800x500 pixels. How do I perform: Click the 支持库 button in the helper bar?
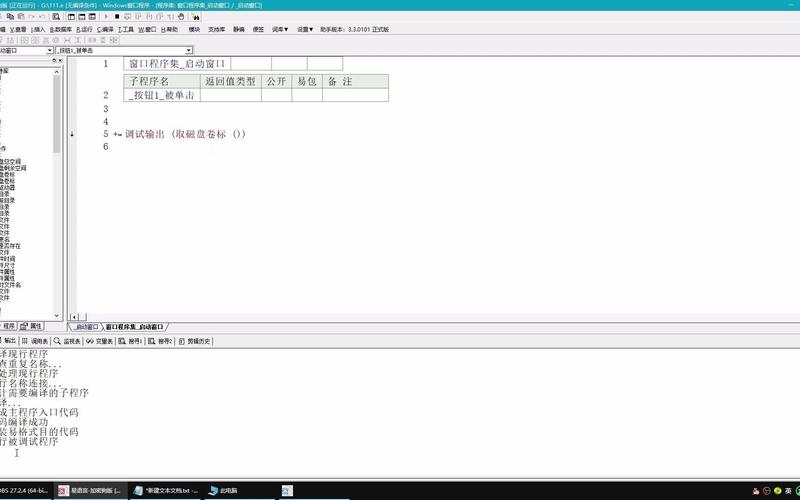click(216, 30)
